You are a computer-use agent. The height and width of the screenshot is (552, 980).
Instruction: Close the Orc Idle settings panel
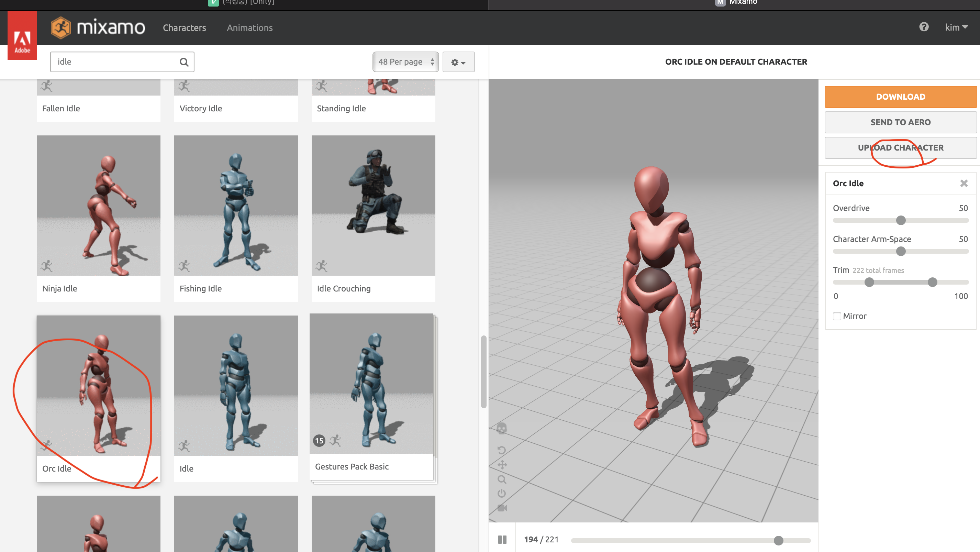[x=964, y=183]
